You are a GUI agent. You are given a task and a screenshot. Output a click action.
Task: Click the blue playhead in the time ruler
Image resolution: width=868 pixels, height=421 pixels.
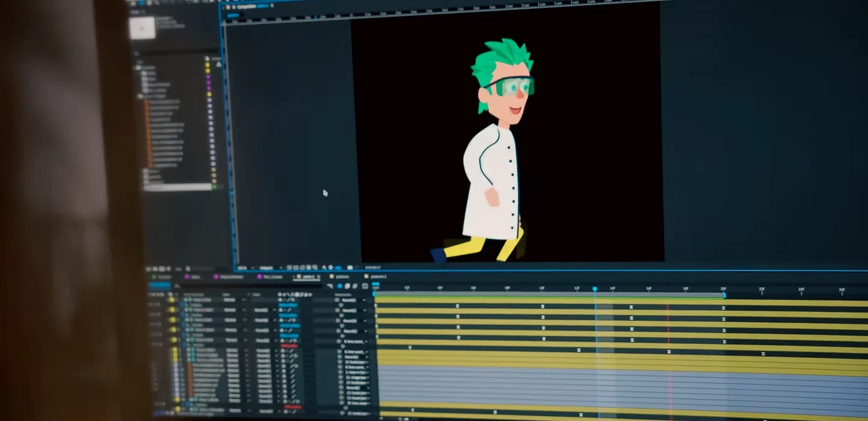click(594, 290)
